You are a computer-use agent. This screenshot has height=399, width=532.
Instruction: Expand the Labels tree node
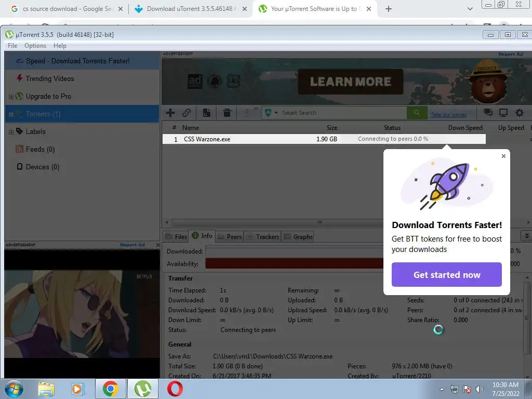pyautogui.click(x=11, y=132)
